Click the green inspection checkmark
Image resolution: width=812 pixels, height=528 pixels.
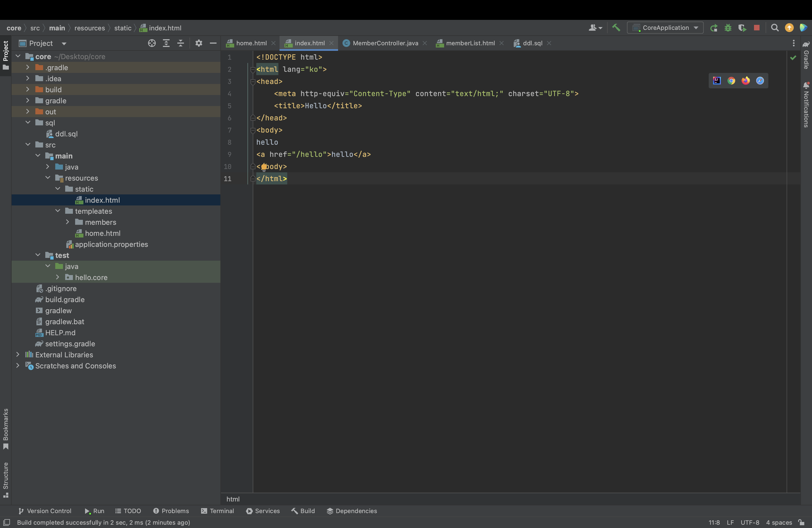[x=793, y=58]
